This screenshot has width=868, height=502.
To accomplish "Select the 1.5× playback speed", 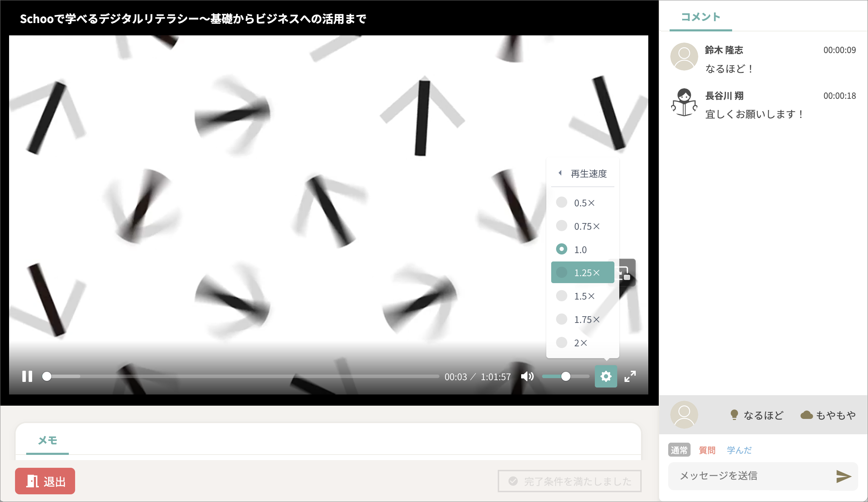I will (x=582, y=296).
